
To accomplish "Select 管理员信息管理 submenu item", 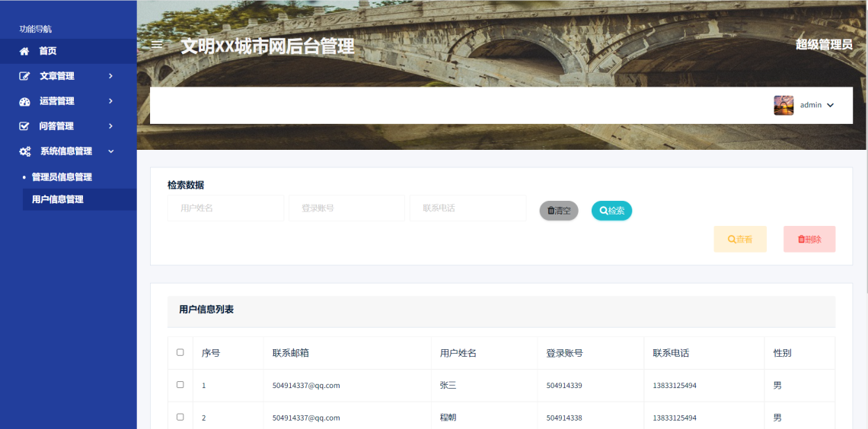I will click(62, 177).
